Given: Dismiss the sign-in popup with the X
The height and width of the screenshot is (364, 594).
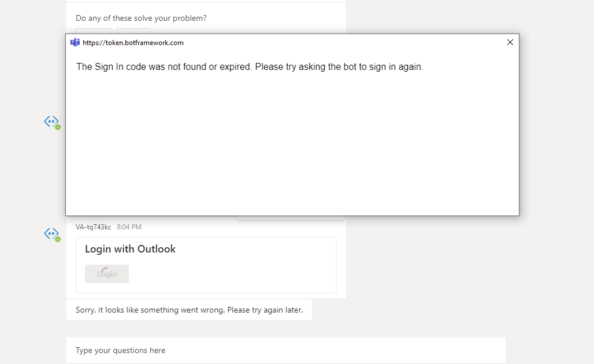Looking at the screenshot, I should [510, 42].
